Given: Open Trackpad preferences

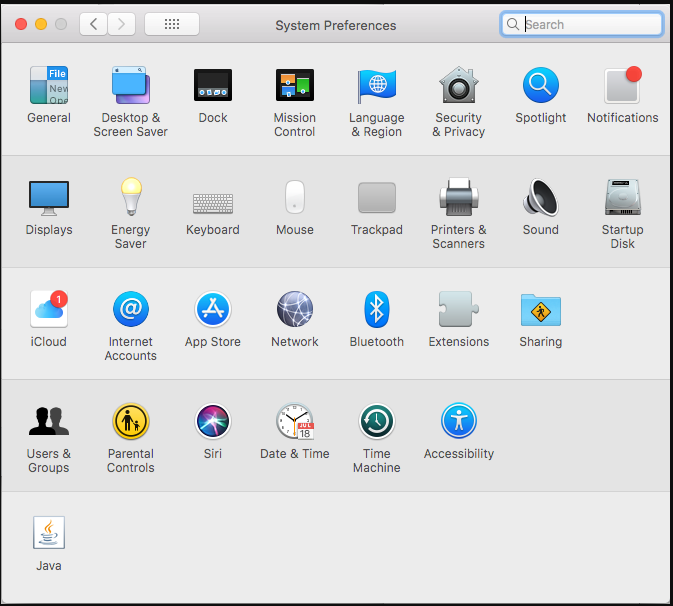Looking at the screenshot, I should (x=376, y=198).
